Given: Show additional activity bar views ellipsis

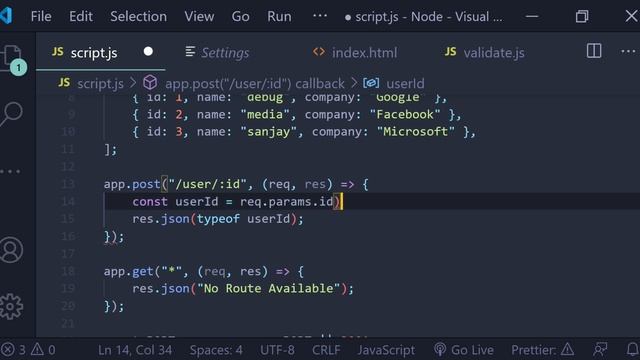Looking at the screenshot, I should pyautogui.click(x=10, y=171).
